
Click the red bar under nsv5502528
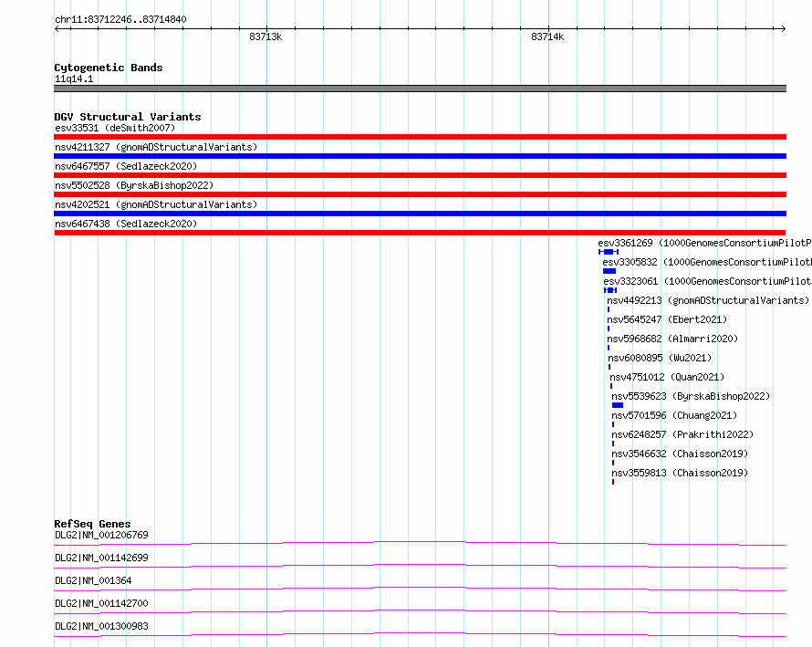click(420, 194)
